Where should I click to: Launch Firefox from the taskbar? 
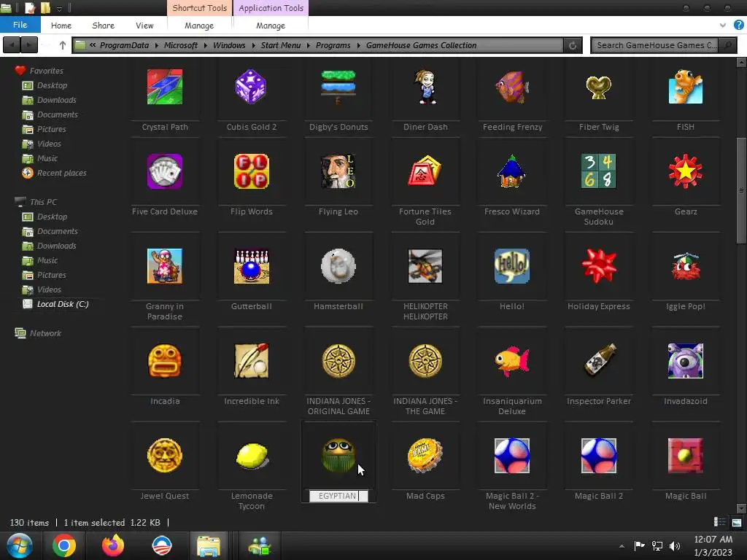tap(113, 545)
